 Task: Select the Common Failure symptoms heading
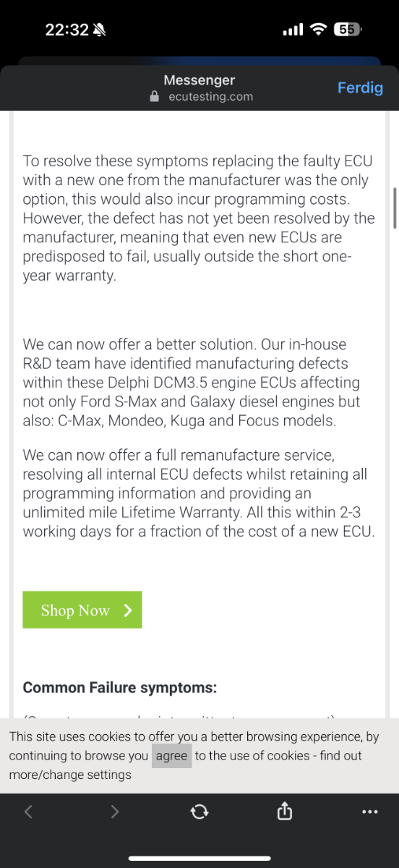point(120,687)
